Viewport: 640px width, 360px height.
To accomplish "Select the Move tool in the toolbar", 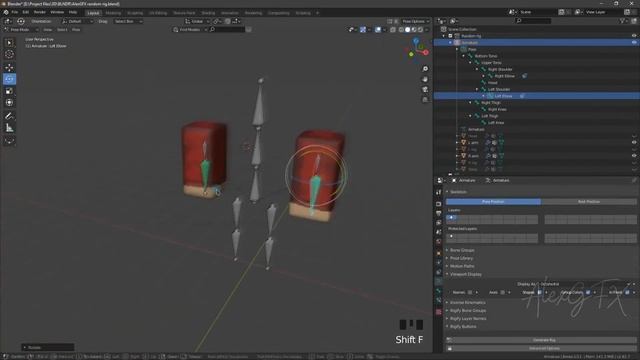I will coord(9,67).
